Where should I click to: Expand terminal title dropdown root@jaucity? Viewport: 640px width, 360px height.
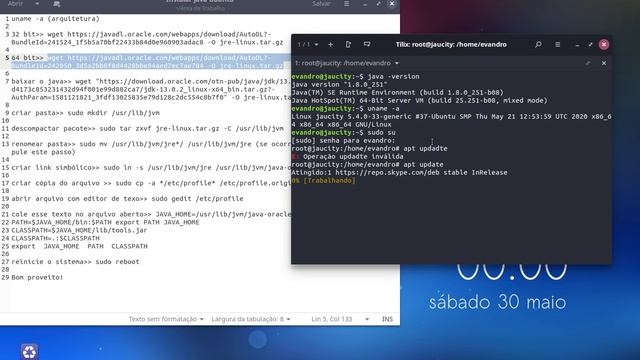tap(347, 63)
